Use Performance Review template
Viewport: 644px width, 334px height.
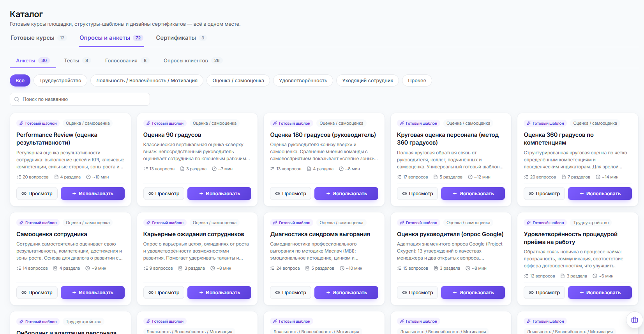(x=93, y=194)
